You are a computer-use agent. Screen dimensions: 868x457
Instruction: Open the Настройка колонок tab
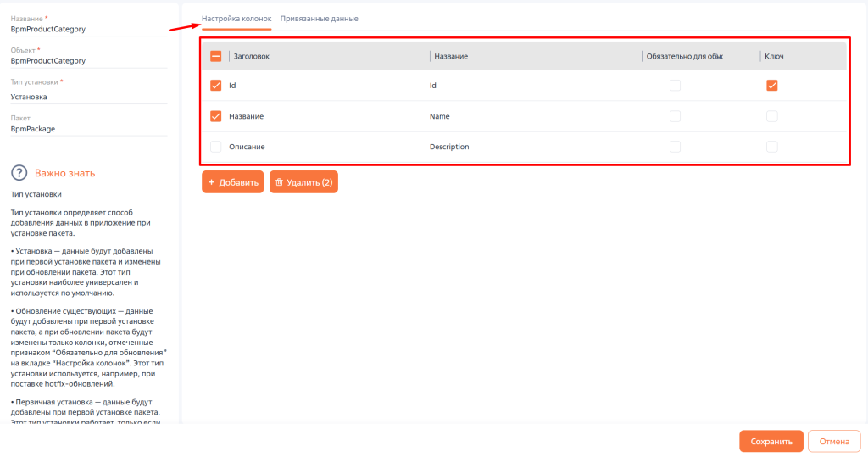(x=236, y=19)
